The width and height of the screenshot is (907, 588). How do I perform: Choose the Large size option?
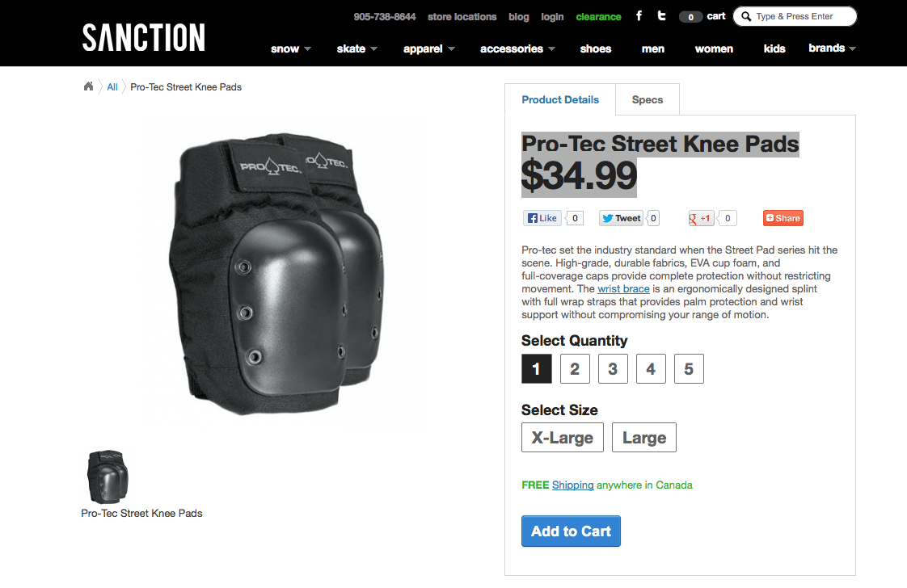tap(643, 438)
